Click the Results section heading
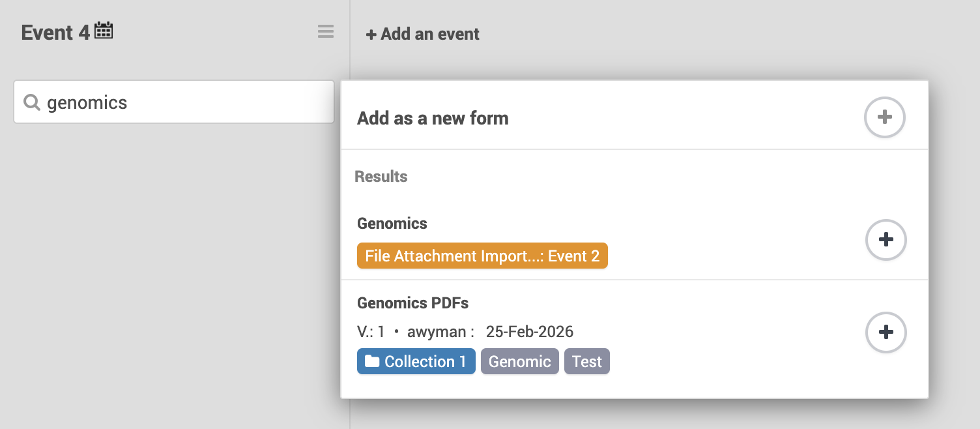Image resolution: width=980 pixels, height=429 pixels. [381, 177]
